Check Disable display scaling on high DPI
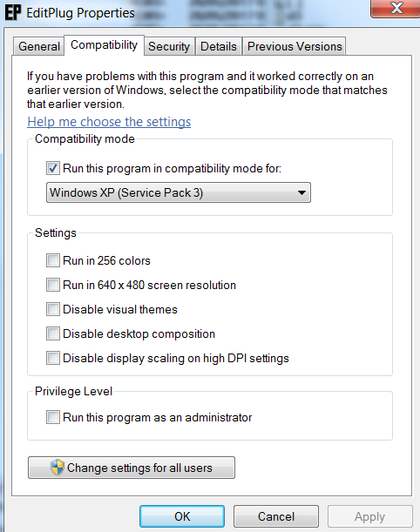Viewport: 420px width, 532px height. [53, 358]
